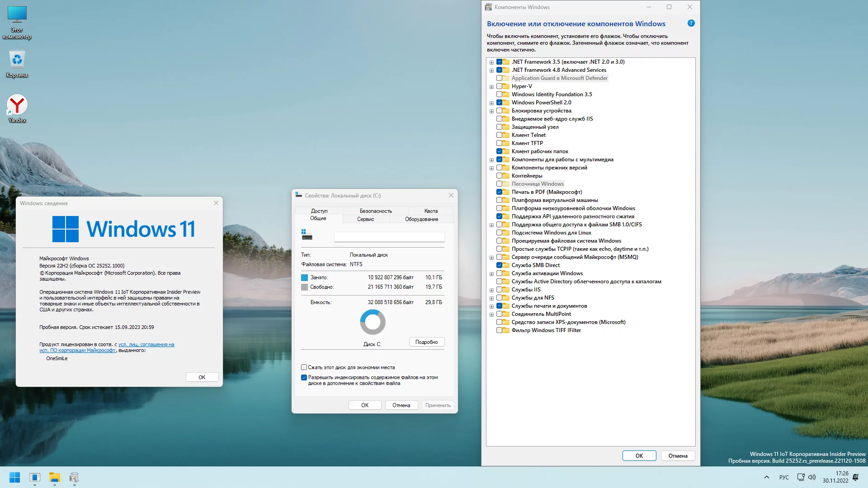Enable the Клиент Telnet checkbox
This screenshot has height=488, width=868.
pos(499,135)
